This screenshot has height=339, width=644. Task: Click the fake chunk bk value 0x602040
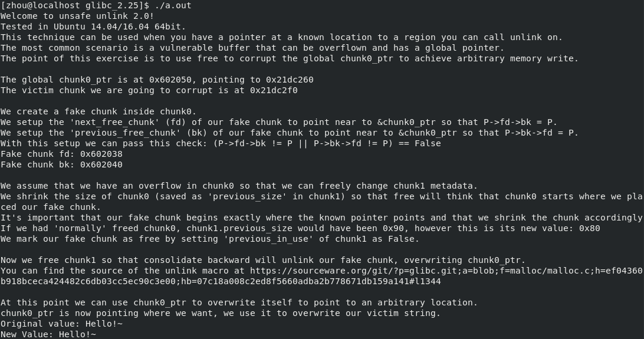(x=101, y=164)
